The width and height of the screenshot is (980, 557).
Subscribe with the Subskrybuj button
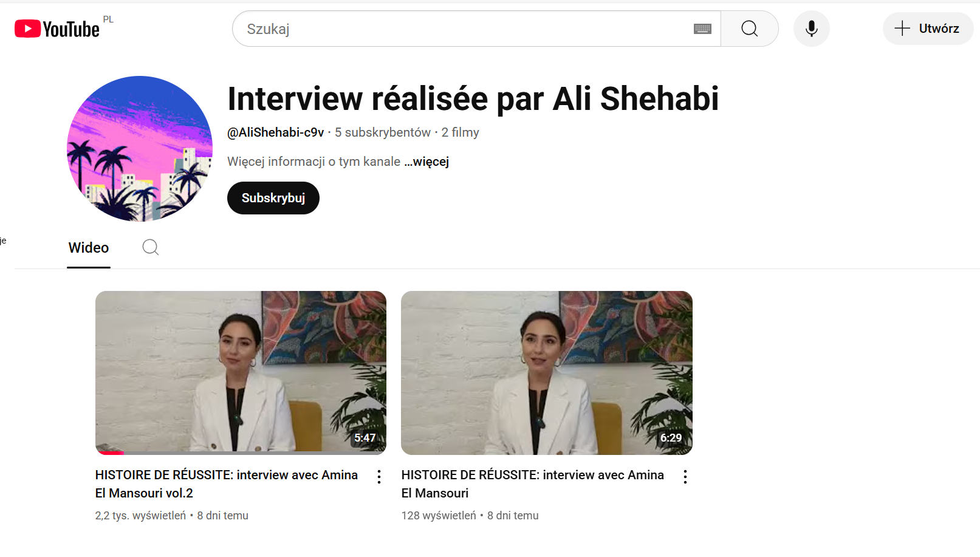pyautogui.click(x=273, y=198)
